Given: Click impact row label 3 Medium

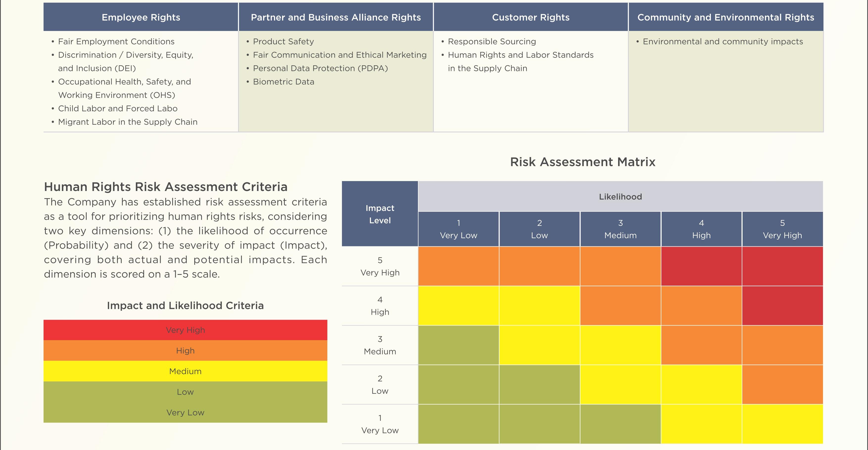Looking at the screenshot, I should point(380,345).
